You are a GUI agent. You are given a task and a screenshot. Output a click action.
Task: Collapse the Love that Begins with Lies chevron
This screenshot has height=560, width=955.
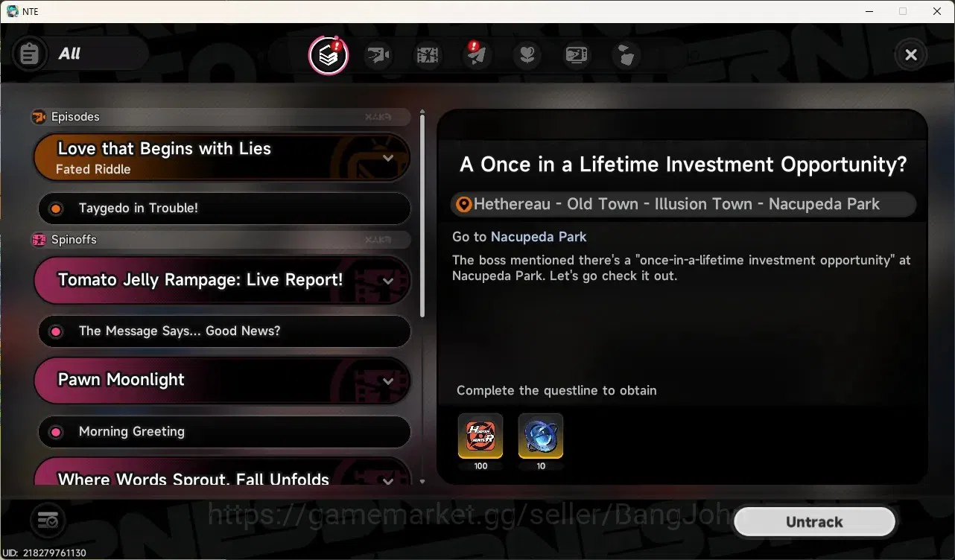(387, 158)
